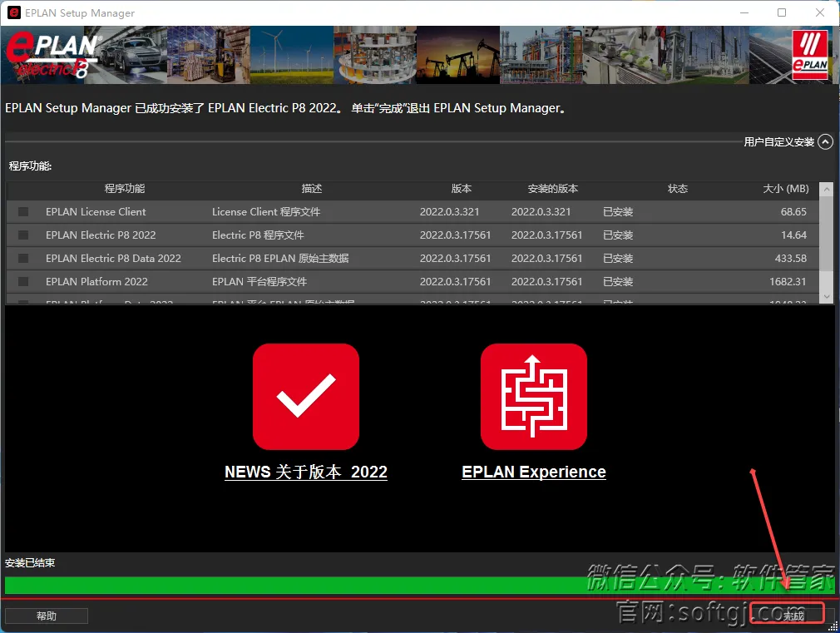Screen dimensions: 840x633
Task: Click the 大小 (MB) column header
Action: (x=785, y=189)
